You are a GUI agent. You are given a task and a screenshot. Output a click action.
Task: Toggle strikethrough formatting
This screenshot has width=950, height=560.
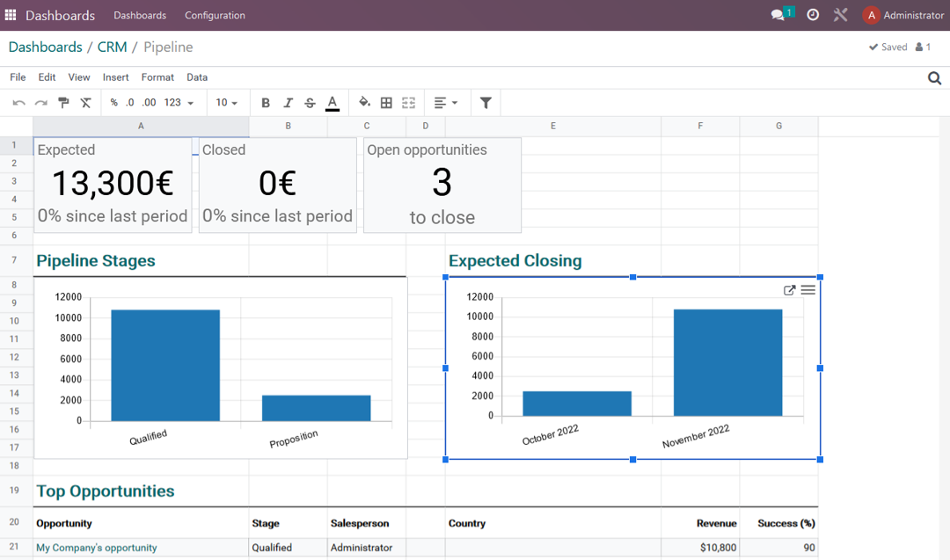310,103
